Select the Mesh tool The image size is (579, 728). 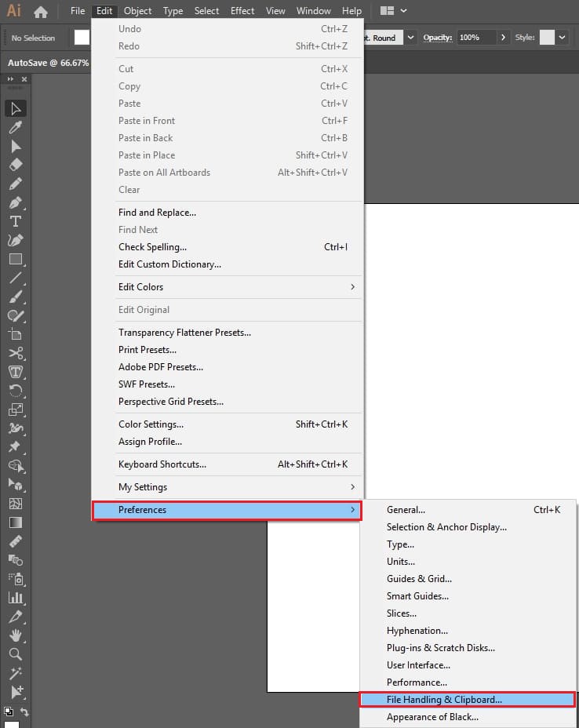(16, 504)
